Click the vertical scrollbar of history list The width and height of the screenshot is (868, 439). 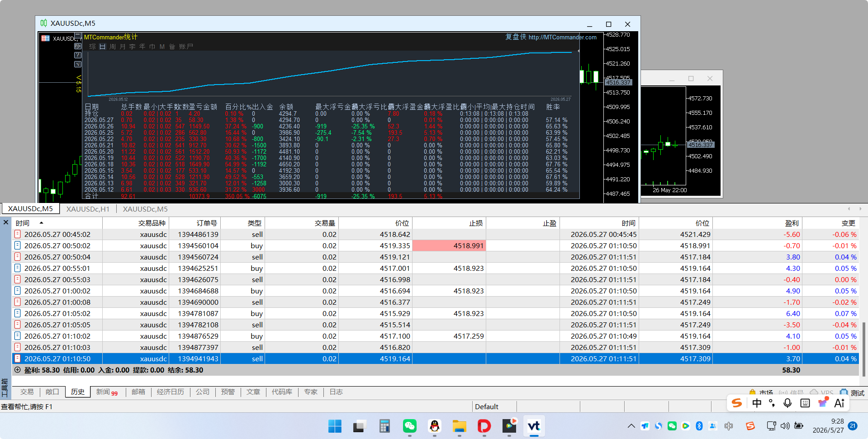(x=863, y=349)
